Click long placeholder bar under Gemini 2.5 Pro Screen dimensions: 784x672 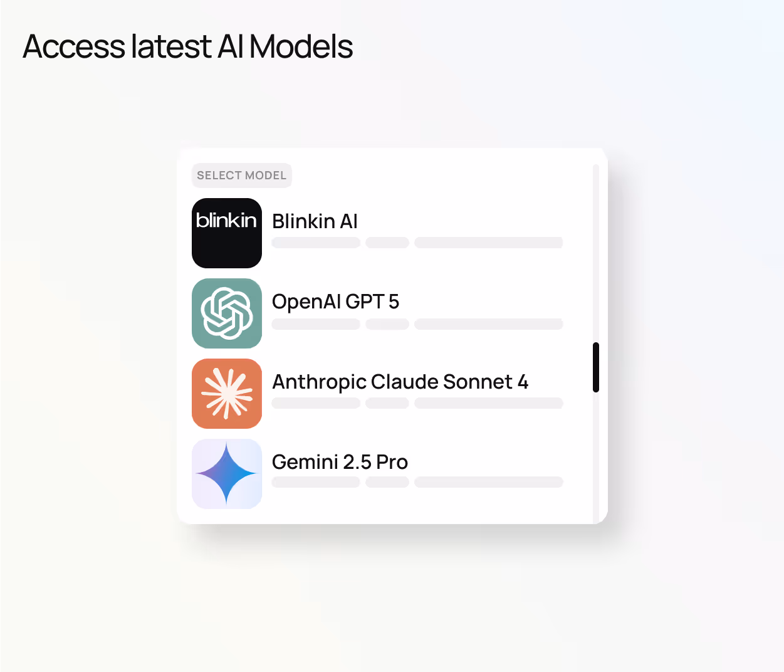click(489, 482)
